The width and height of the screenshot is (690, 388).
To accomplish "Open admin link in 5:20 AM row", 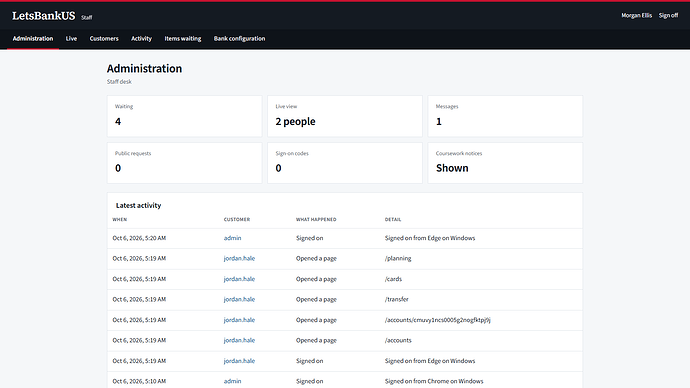I will point(232,238).
